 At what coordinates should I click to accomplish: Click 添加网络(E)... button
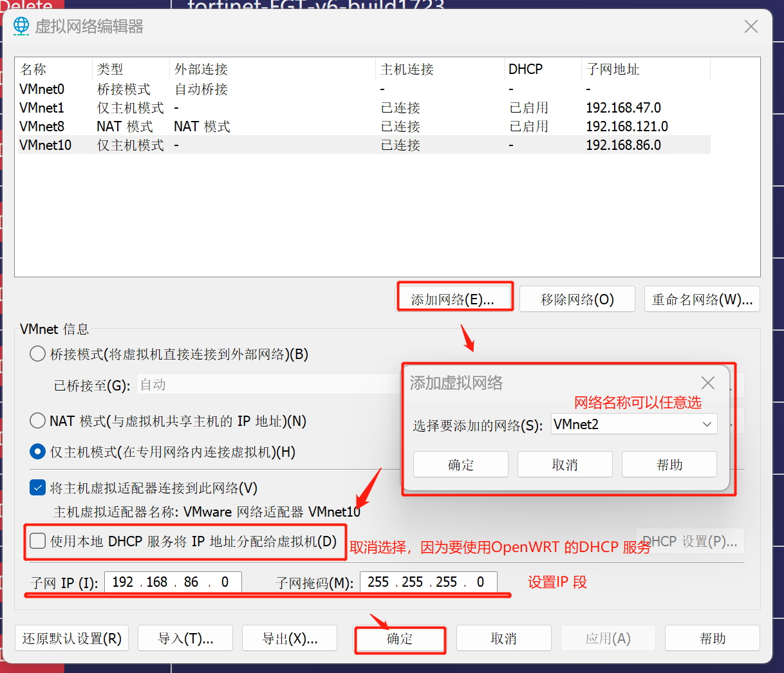tap(454, 299)
